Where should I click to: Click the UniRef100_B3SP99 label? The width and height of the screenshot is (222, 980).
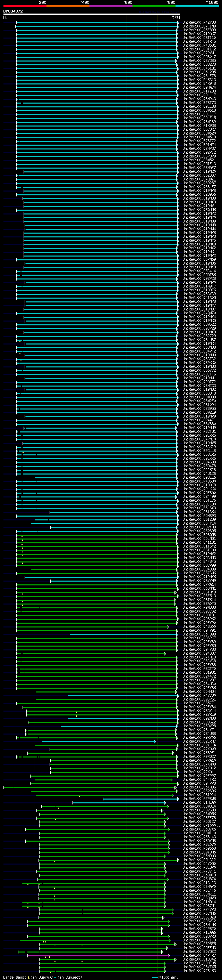[x=199, y=565]
